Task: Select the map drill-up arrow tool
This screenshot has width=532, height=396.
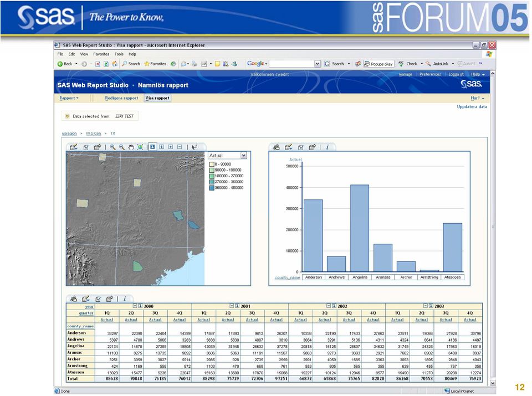Action: pos(161,147)
